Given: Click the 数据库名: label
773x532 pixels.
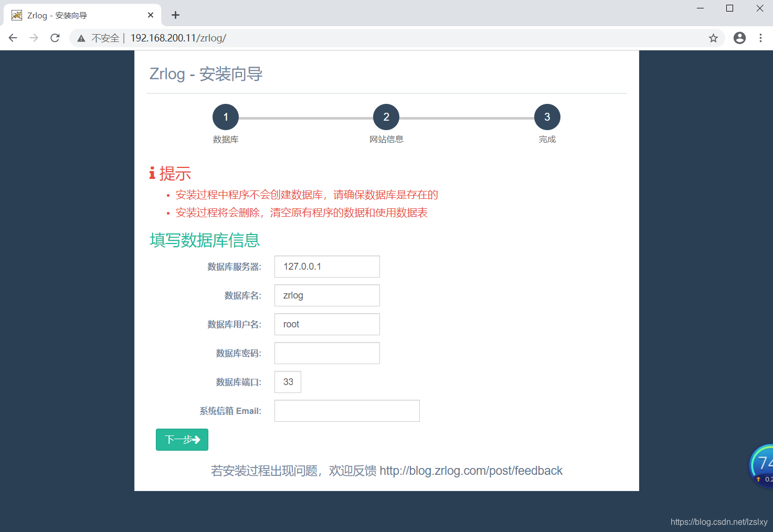Looking at the screenshot, I should point(242,295).
